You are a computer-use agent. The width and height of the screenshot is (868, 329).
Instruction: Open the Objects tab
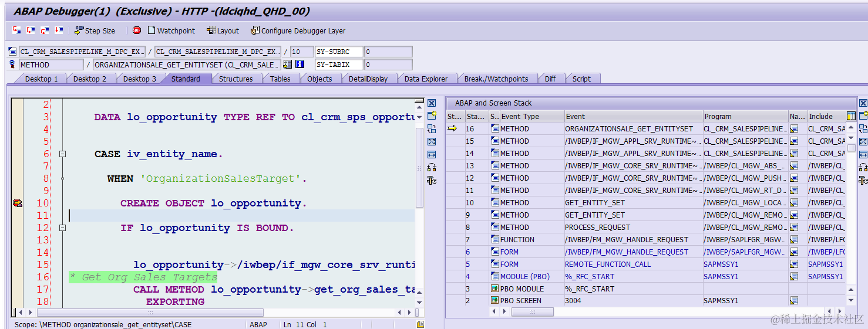[319, 79]
